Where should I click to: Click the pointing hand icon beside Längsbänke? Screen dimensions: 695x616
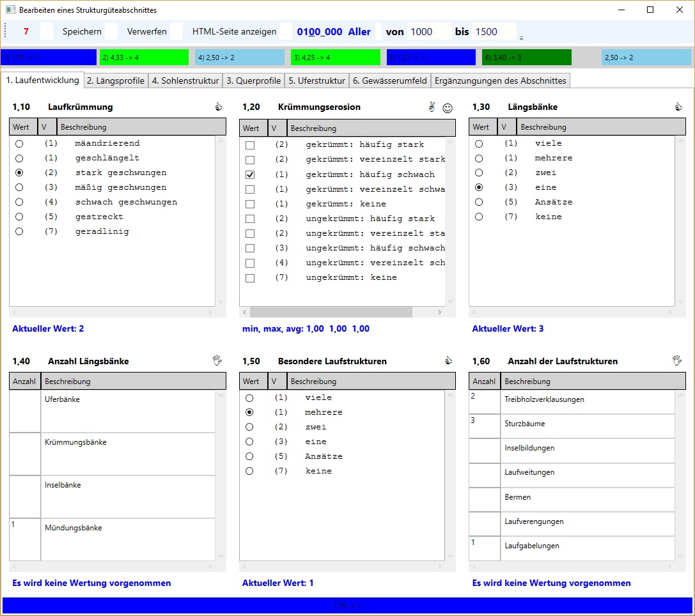pos(678,107)
